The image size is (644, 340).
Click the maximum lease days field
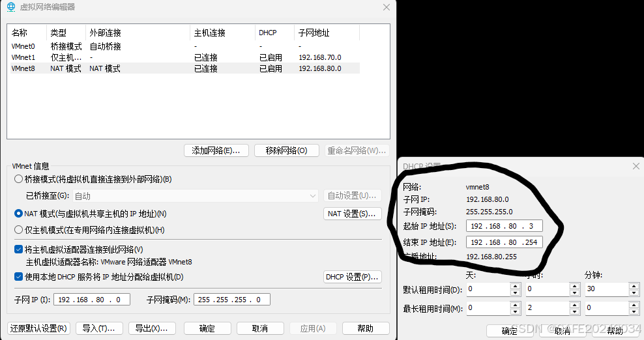(488, 308)
